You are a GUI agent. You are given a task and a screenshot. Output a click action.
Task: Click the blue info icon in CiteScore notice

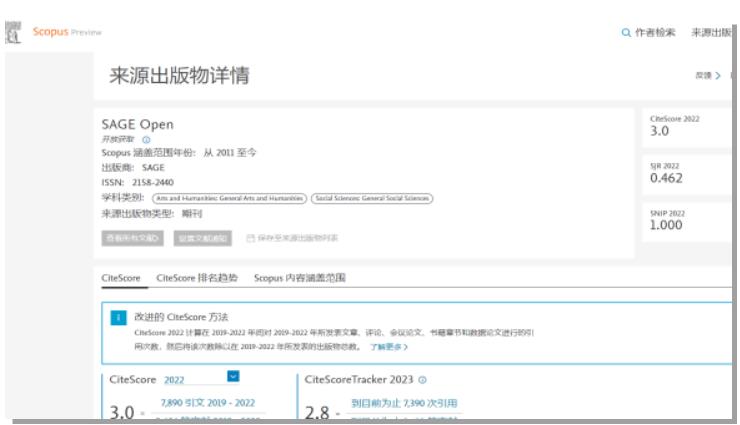click(x=118, y=318)
